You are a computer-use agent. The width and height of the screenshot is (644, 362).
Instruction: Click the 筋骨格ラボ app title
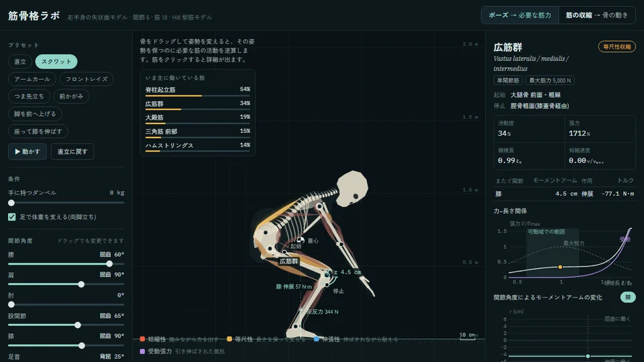coord(34,16)
